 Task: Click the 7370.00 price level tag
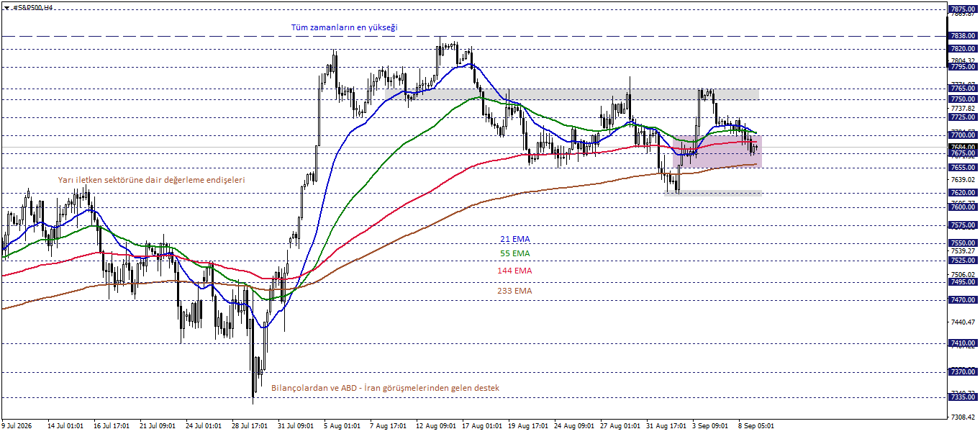tap(963, 372)
